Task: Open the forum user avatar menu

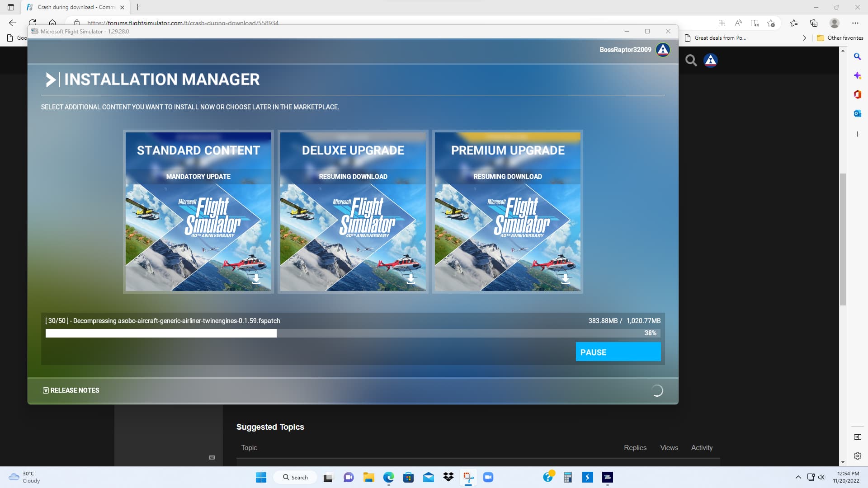Action: pos(711,60)
